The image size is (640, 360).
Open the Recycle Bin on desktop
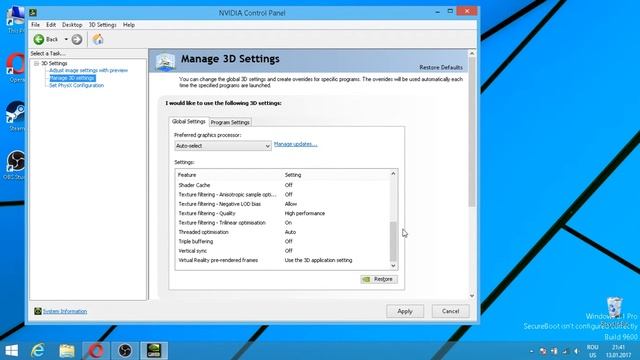[615, 312]
